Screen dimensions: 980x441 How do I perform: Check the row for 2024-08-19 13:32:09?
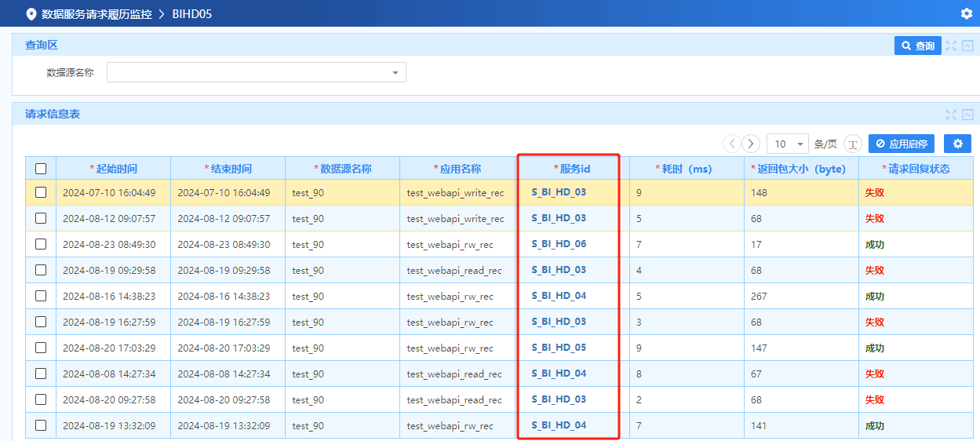click(41, 425)
